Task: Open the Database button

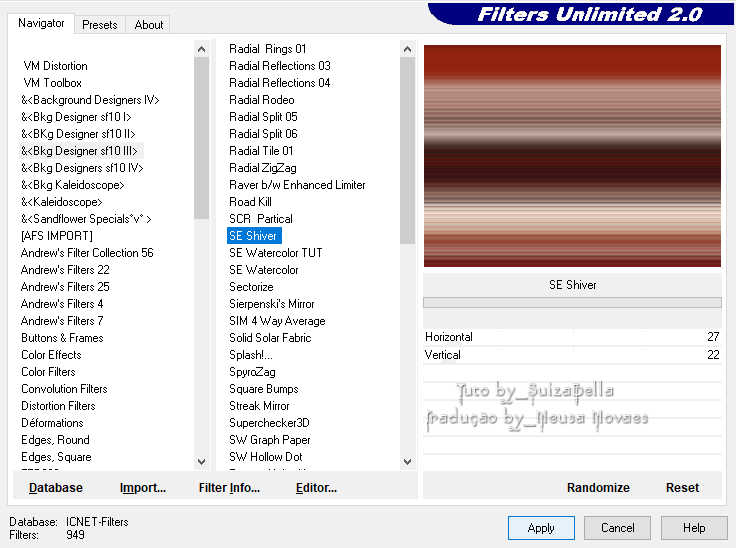Action: point(55,487)
